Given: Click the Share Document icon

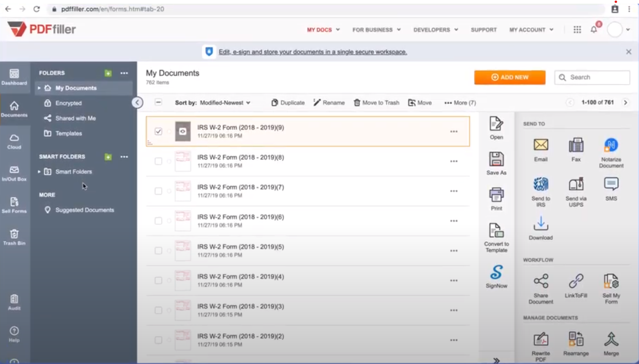Looking at the screenshot, I should point(541,289).
